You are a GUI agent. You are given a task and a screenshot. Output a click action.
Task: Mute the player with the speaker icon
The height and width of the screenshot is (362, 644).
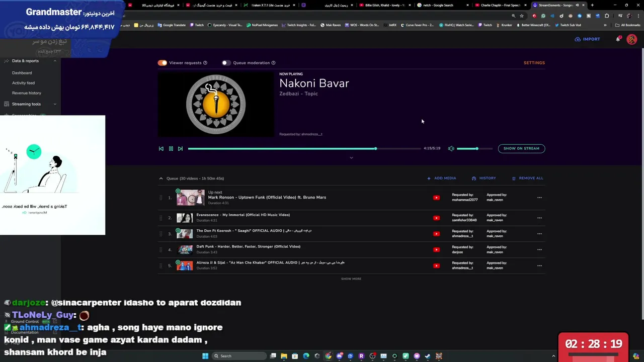[x=451, y=148]
